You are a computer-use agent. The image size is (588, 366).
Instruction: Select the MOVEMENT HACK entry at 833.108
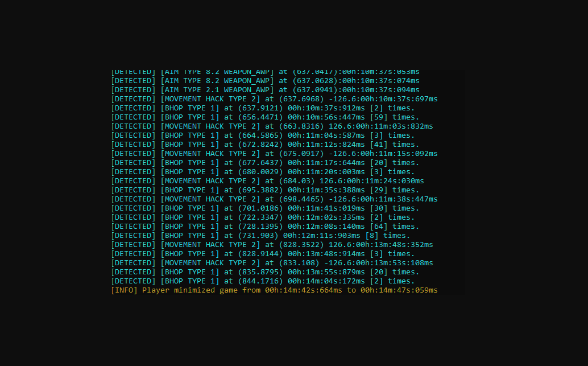coord(272,263)
